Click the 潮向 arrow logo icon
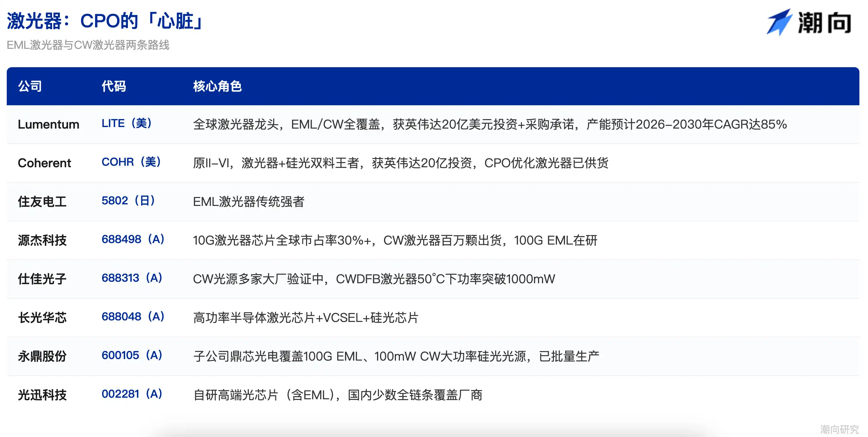The width and height of the screenshot is (868, 437). (779, 22)
